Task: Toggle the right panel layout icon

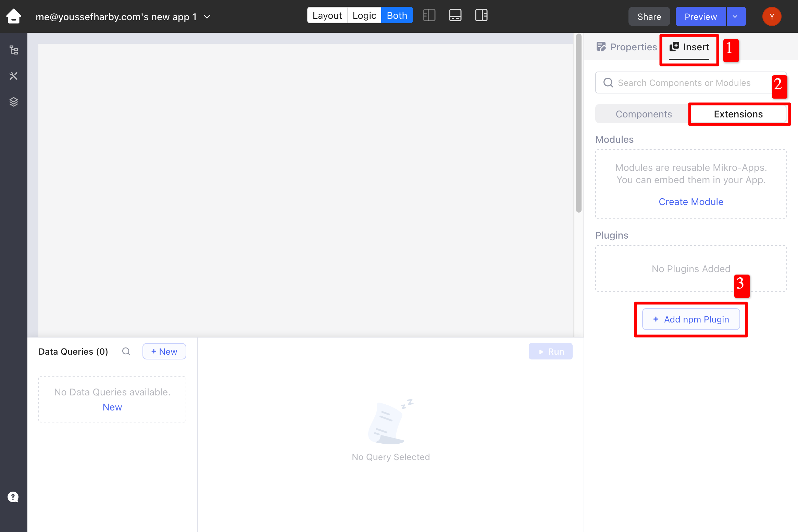Action: pos(481,15)
